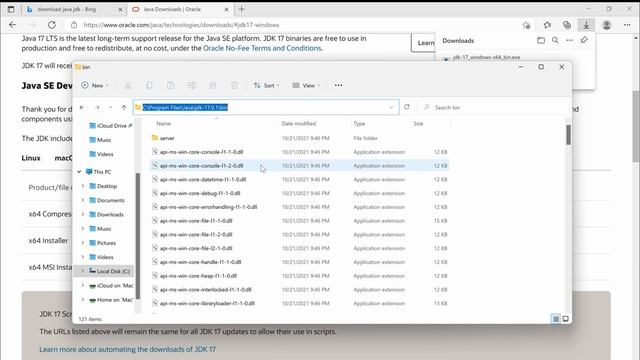Open downloads folder icon in Downloads panel
This screenshot has height=360, width=640.
point(541,40)
